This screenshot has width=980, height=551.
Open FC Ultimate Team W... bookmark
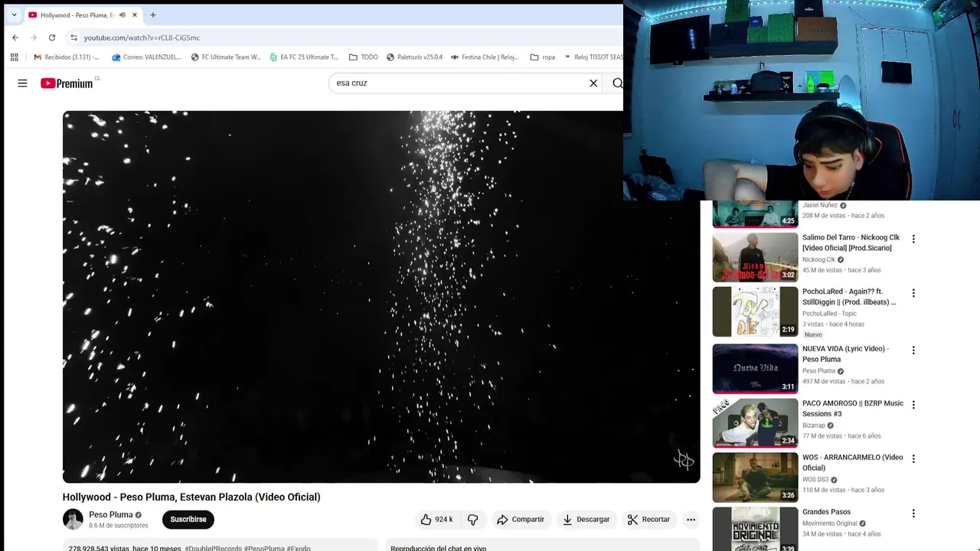[226, 57]
